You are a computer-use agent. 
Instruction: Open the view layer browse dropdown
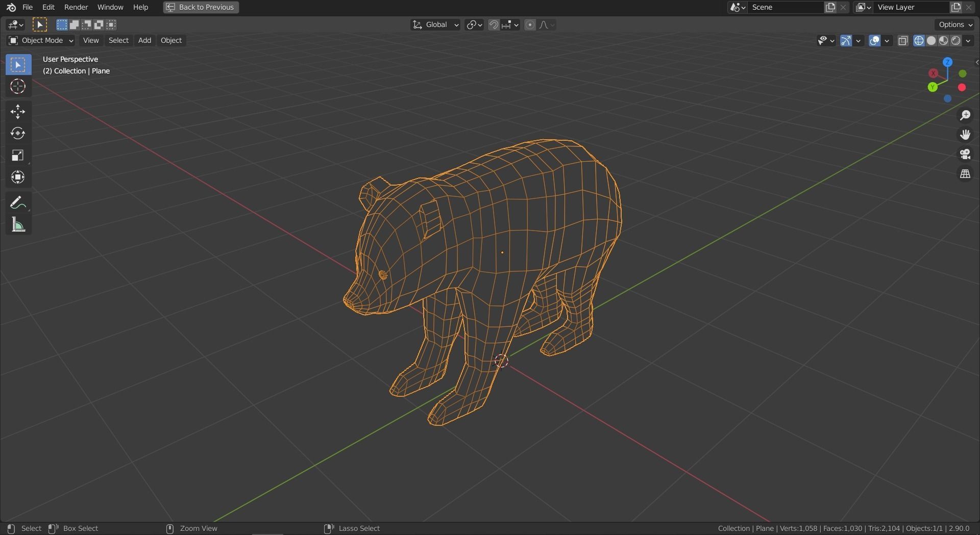863,7
